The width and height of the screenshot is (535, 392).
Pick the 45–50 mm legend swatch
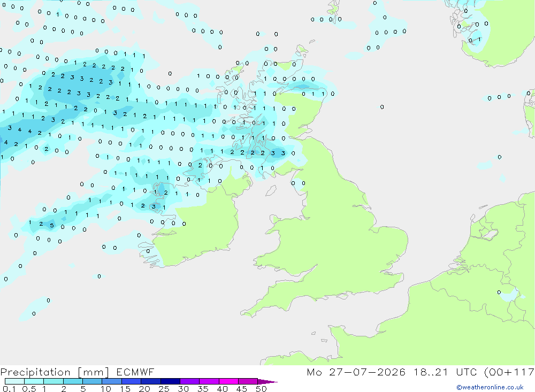tap(248, 381)
